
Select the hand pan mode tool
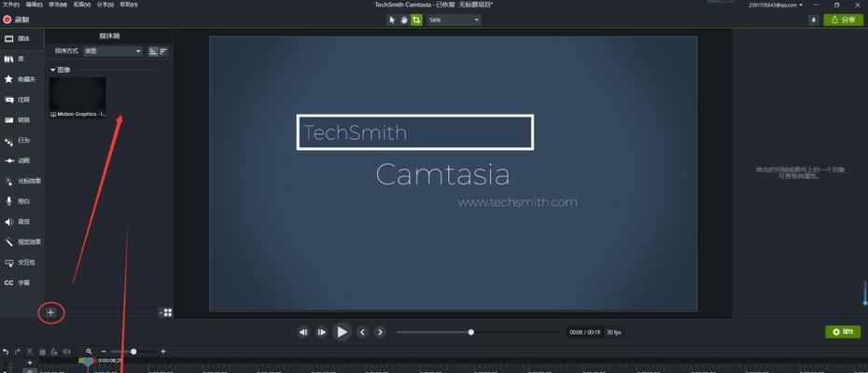pos(404,20)
